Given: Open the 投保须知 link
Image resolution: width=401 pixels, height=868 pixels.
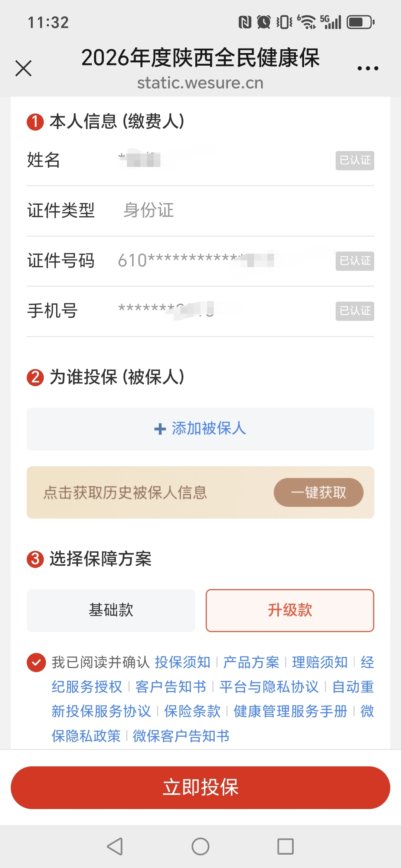Looking at the screenshot, I should click(x=182, y=662).
